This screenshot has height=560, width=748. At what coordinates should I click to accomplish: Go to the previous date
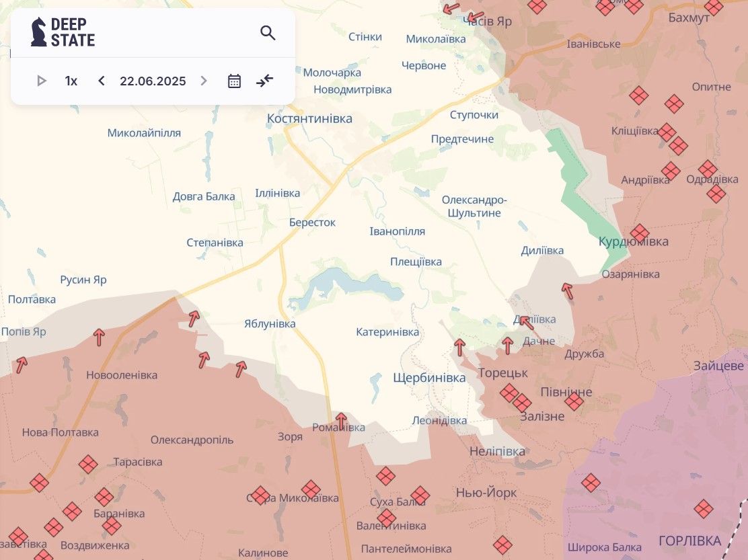102,81
